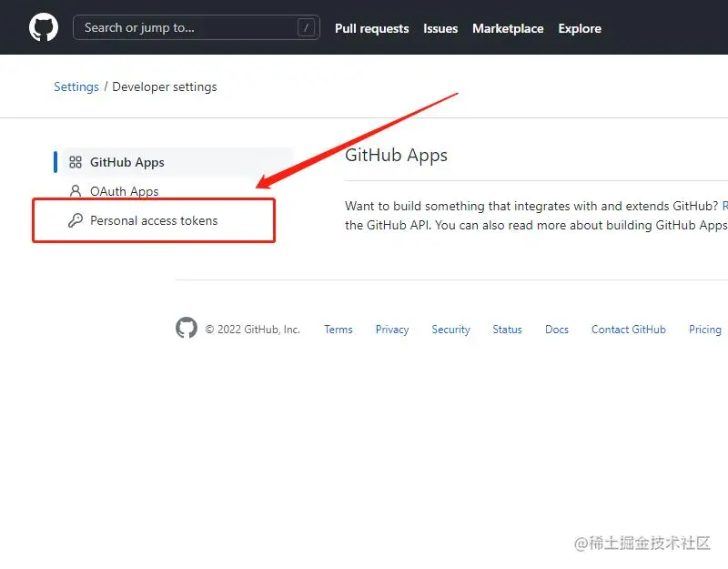The width and height of the screenshot is (728, 569).
Task: Open Personal access tokens in sidebar
Action: tap(154, 220)
